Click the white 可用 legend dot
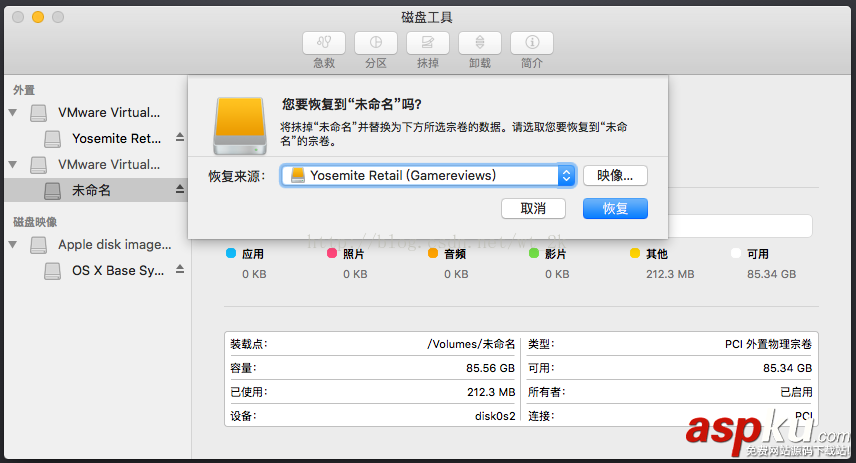856x463 pixels. coord(736,253)
